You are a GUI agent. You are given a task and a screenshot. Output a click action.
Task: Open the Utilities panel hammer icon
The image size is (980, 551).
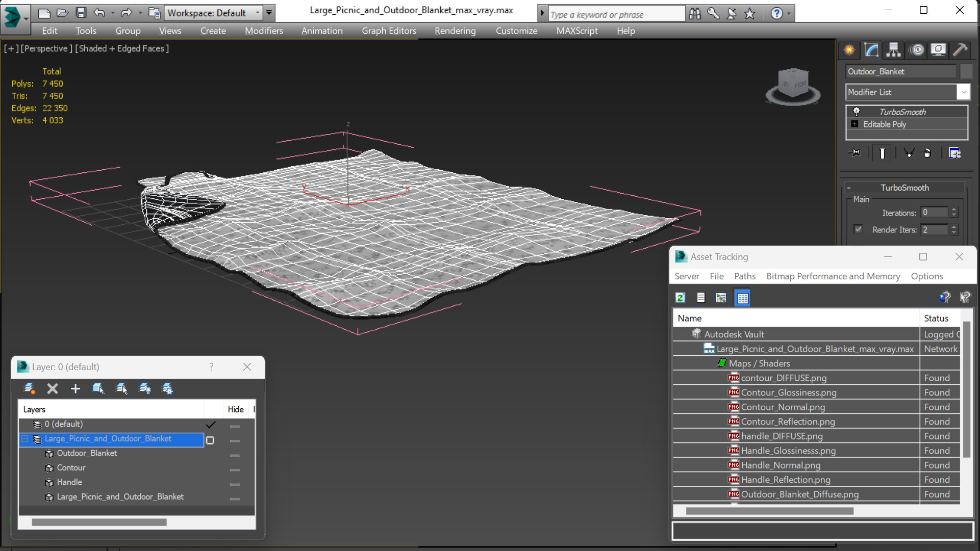coord(960,49)
